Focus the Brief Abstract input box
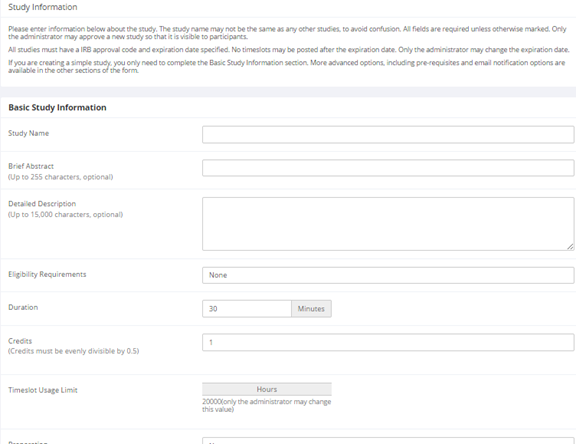576x444 pixels. [388, 168]
